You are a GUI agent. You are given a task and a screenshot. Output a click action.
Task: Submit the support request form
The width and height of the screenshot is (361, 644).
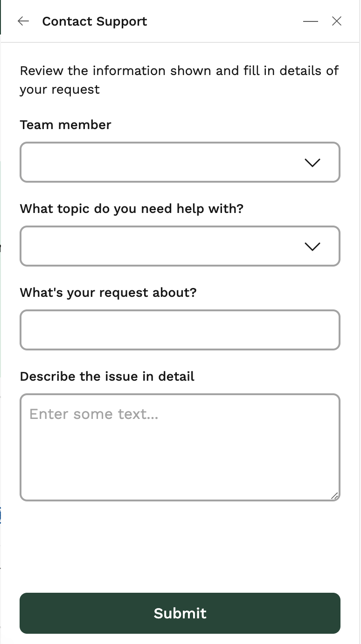tap(180, 613)
